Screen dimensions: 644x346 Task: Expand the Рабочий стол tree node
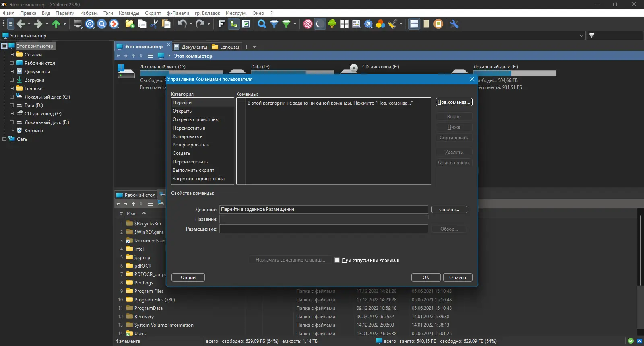pyautogui.click(x=12, y=63)
